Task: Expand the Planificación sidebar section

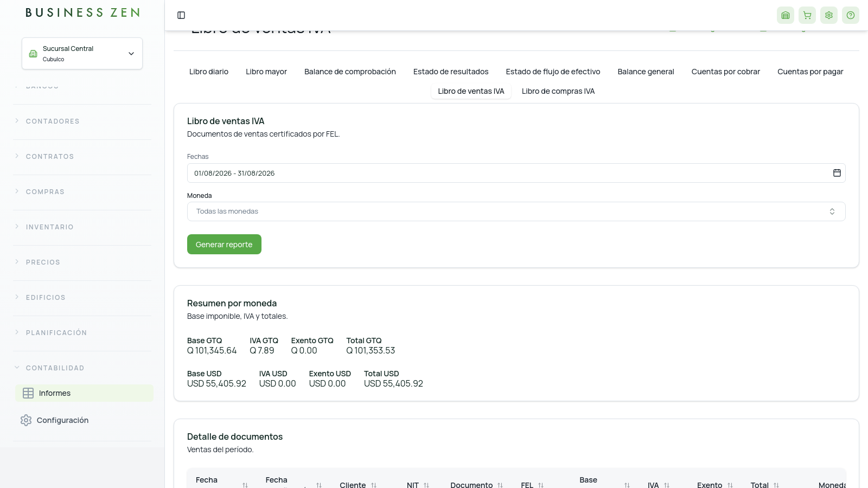Action: click(x=82, y=333)
